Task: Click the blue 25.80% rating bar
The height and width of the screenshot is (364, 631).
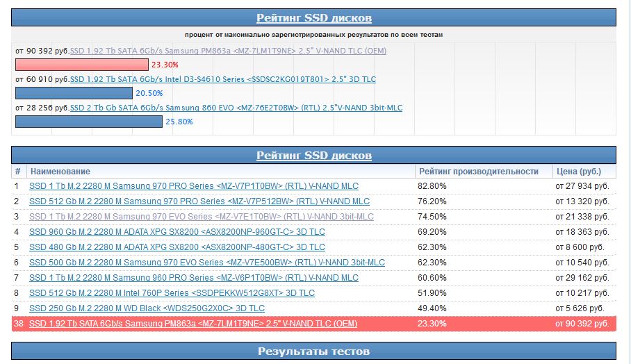Action: (88, 122)
